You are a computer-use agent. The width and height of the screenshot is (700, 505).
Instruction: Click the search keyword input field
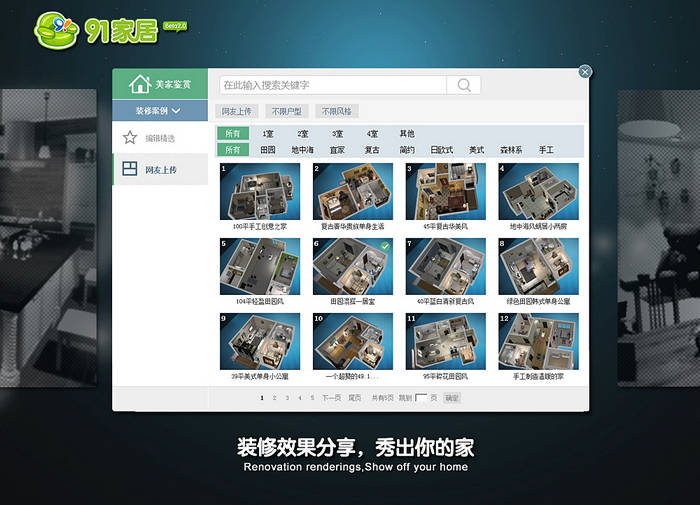[x=333, y=85]
